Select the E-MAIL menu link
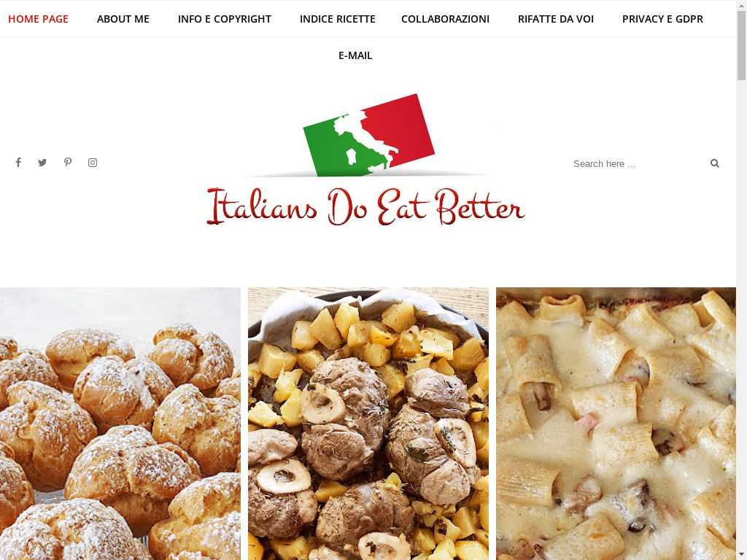Image resolution: width=747 pixels, height=560 pixels. pyautogui.click(x=355, y=55)
